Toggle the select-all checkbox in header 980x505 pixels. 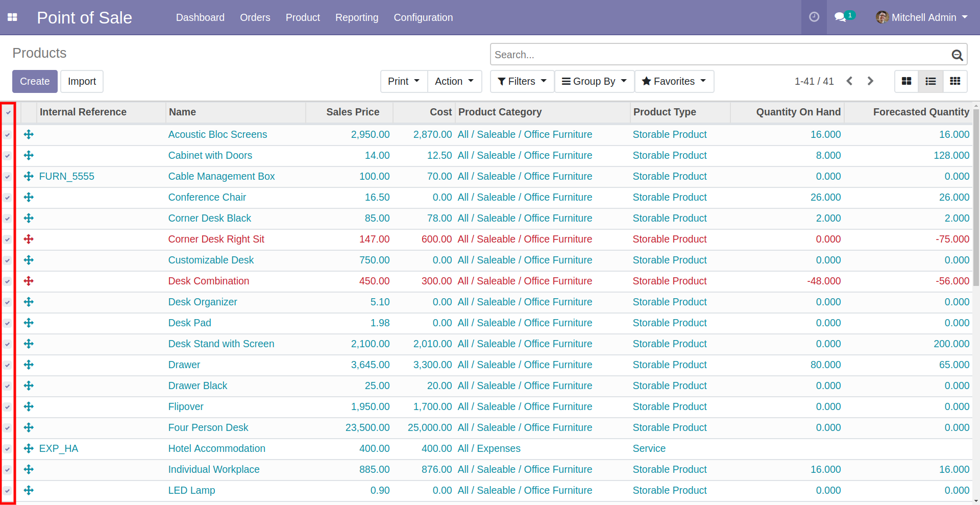pos(8,112)
